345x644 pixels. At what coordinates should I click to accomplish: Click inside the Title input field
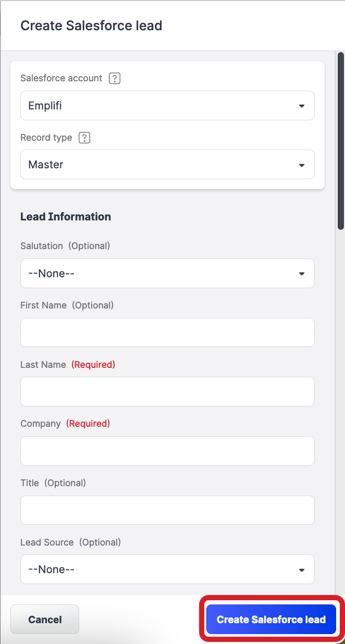pyautogui.click(x=167, y=510)
